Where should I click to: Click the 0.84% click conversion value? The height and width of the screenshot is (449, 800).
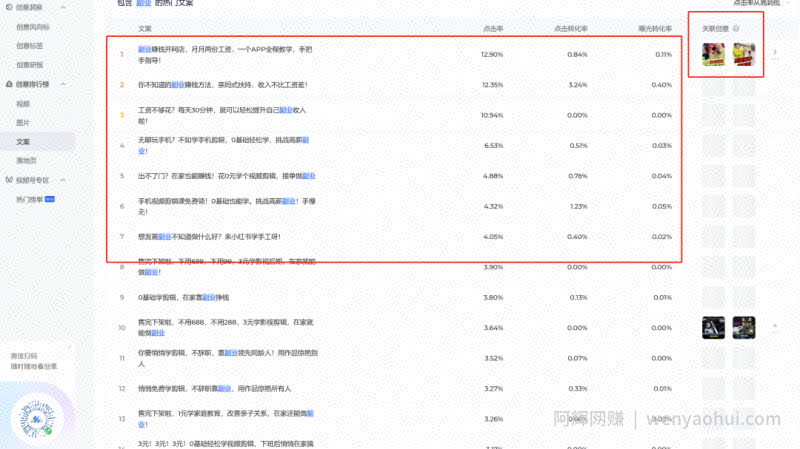[577, 54]
